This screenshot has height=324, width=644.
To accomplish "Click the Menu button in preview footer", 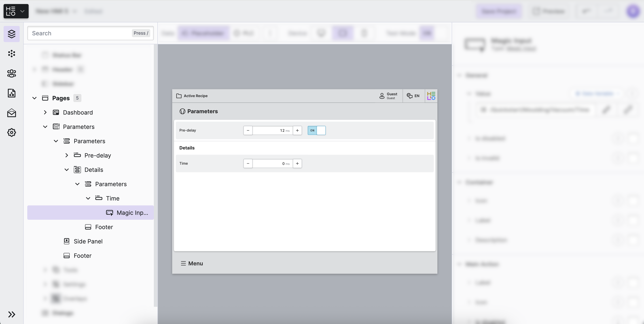I will point(192,263).
